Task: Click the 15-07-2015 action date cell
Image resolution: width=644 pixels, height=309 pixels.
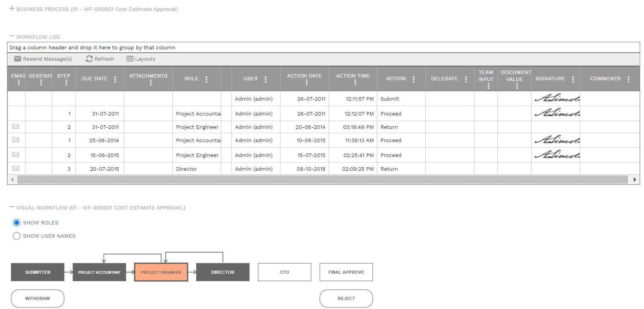Action: [304, 155]
